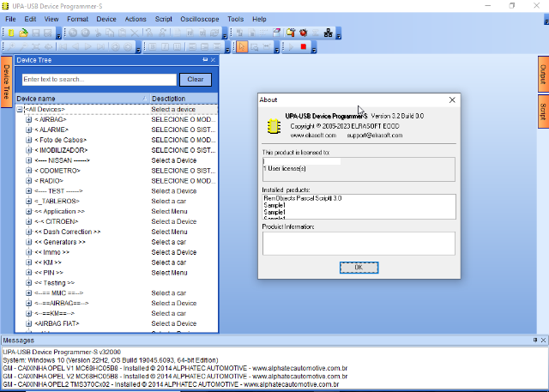549x392 pixels.
Task: Click the Device Tree side tab
Action: [x=6, y=81]
